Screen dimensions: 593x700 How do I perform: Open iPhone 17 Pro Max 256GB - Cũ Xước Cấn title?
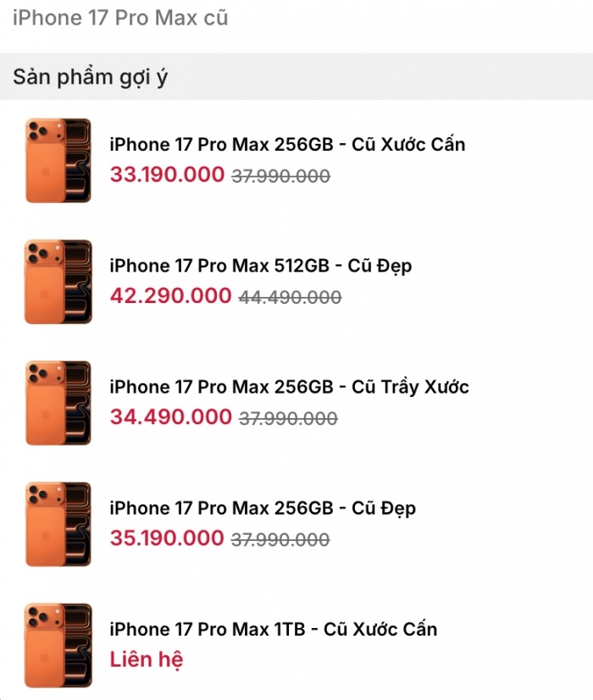click(x=287, y=144)
